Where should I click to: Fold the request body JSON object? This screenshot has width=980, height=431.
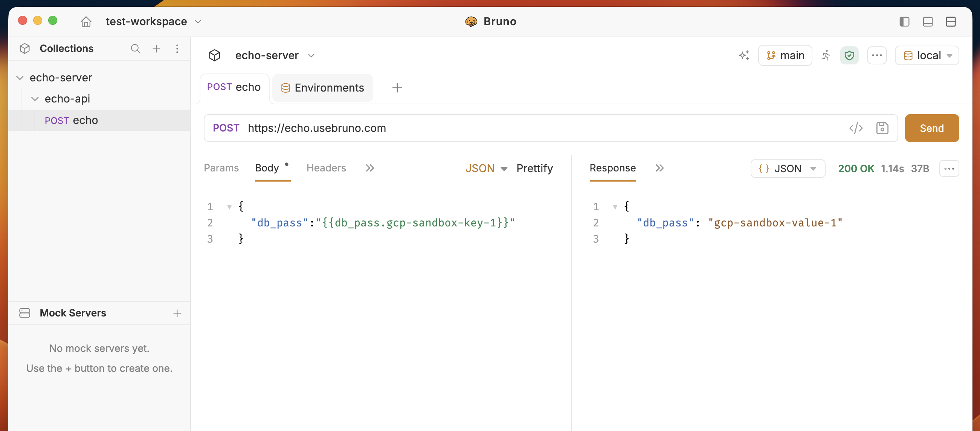(229, 207)
